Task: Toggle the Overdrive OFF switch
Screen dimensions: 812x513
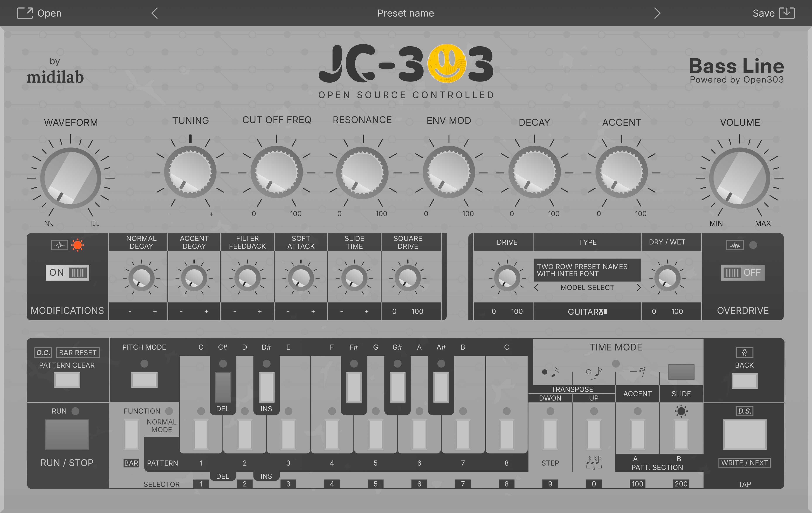Action: [x=743, y=273]
